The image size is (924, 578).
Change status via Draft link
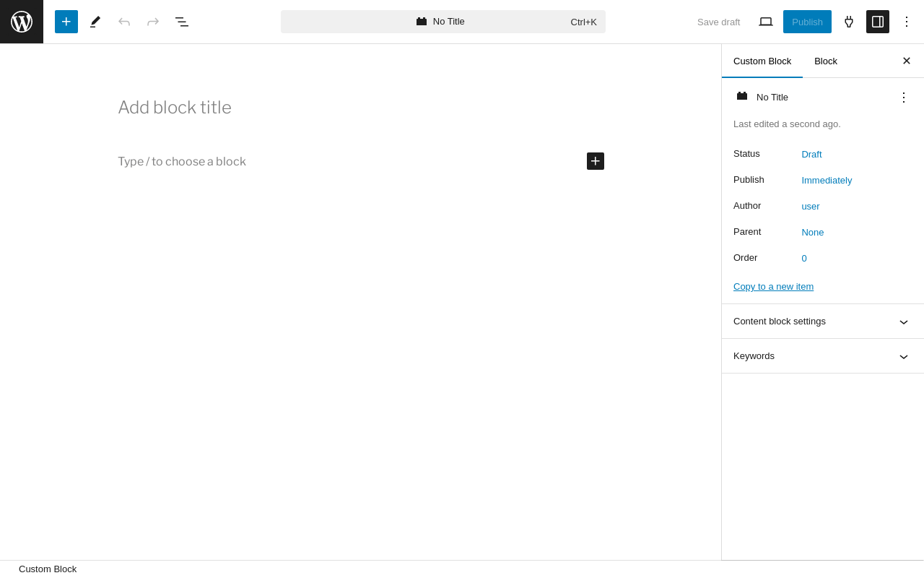pos(811,154)
